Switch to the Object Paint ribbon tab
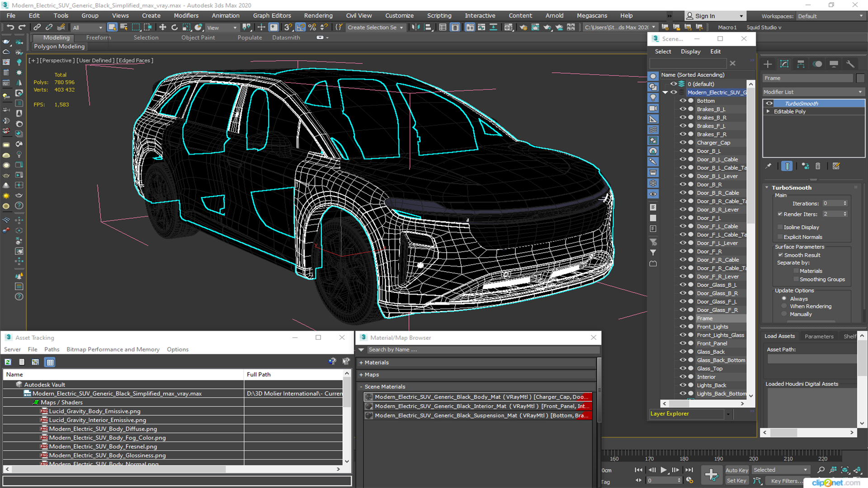868x488 pixels. pyautogui.click(x=198, y=38)
